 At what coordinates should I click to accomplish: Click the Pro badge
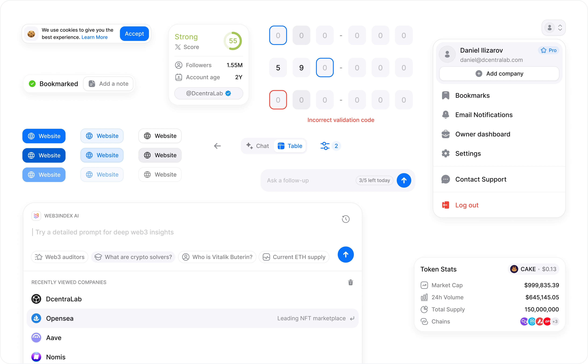pos(549,50)
